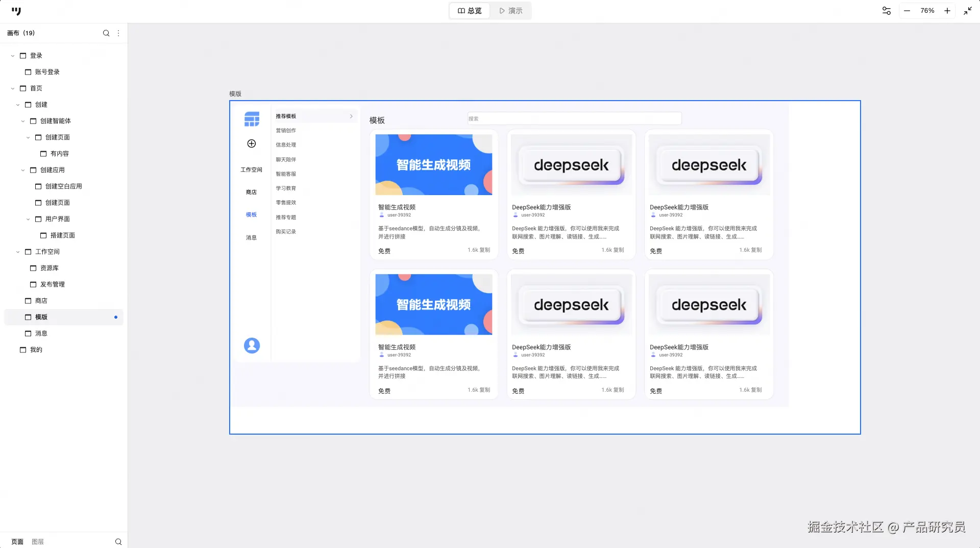
Task: Select the 资源库 canvas
Action: pyautogui.click(x=64, y=268)
